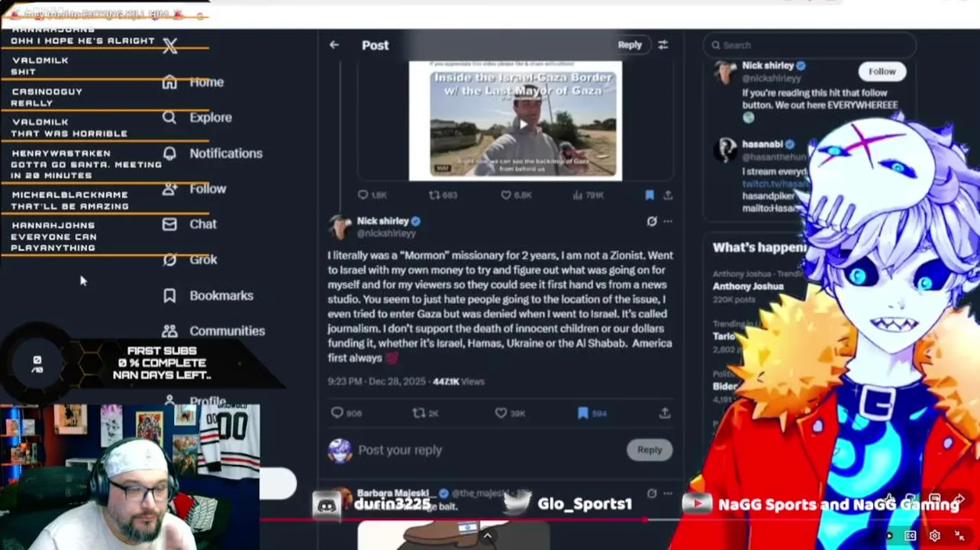The image size is (980, 550).
Task: Open Nick shirley's profile name on the post
Action: (x=383, y=221)
